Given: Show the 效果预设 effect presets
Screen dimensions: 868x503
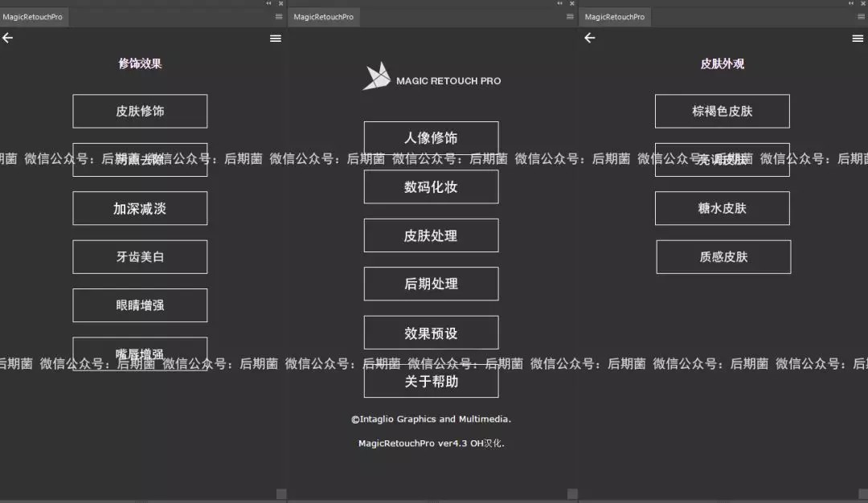Looking at the screenshot, I should 432,333.
